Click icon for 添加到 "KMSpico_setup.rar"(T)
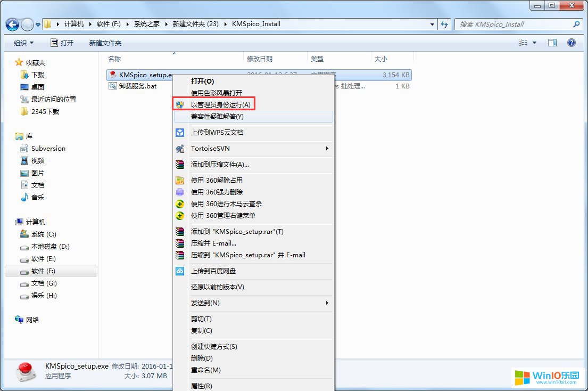The height and width of the screenshot is (391, 588). click(180, 232)
